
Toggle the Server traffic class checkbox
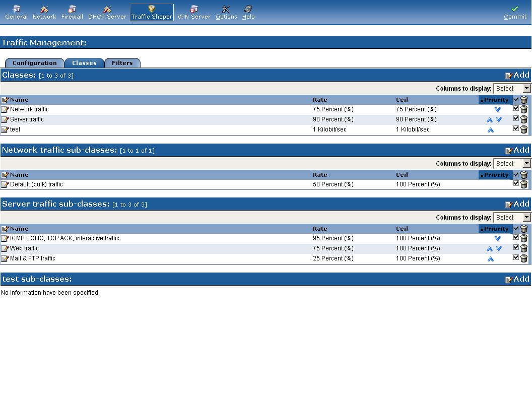click(516, 118)
